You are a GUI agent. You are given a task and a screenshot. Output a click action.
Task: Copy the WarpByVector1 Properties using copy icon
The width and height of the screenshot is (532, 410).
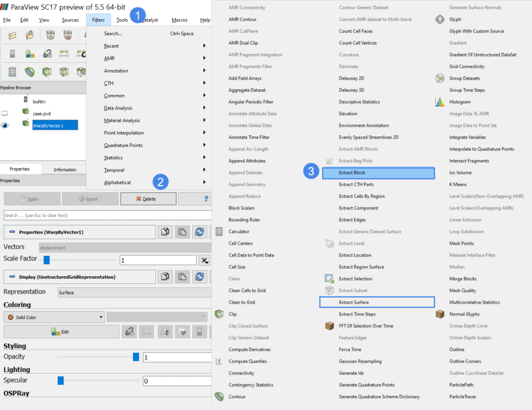(165, 232)
